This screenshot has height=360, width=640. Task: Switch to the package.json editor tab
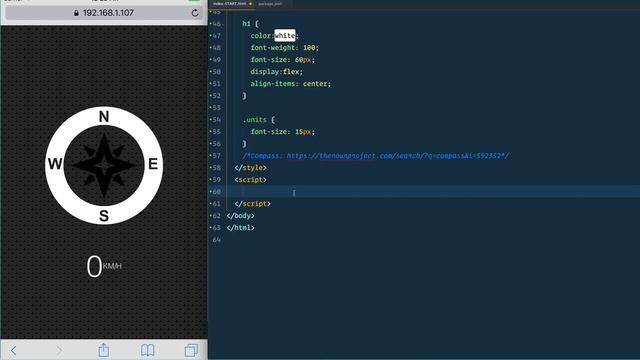(270, 4)
